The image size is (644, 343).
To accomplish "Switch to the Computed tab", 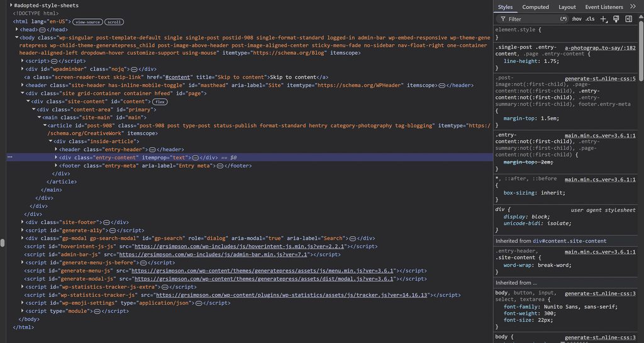I will click(x=536, y=7).
